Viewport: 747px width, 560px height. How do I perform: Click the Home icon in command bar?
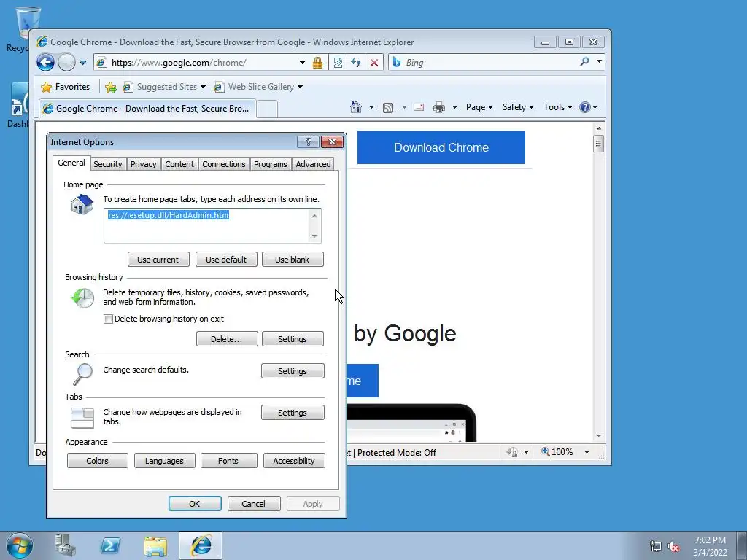[356, 107]
